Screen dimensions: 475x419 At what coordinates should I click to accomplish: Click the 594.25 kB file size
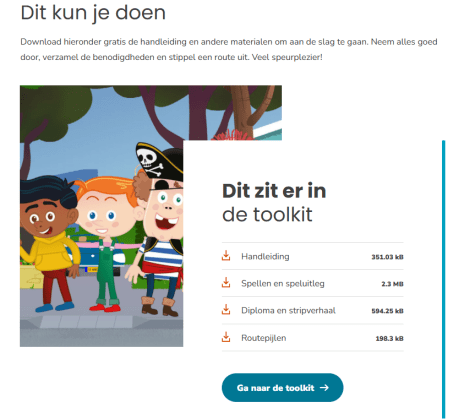click(x=387, y=311)
